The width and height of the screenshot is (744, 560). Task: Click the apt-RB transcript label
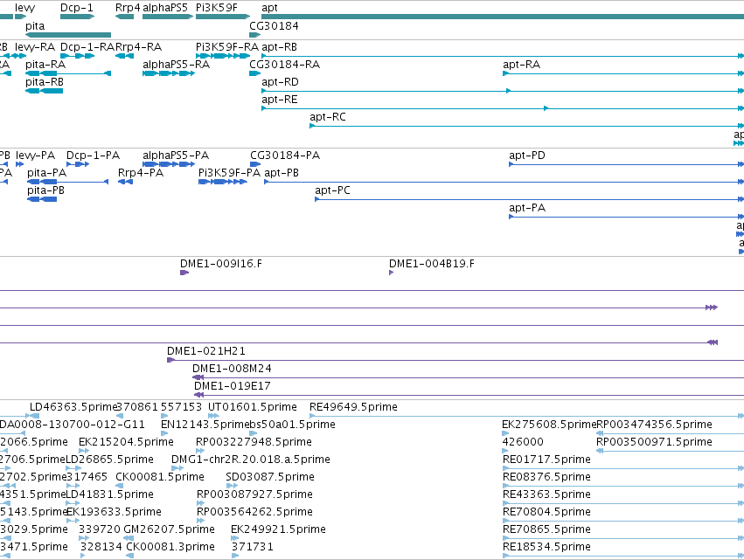[x=280, y=47]
